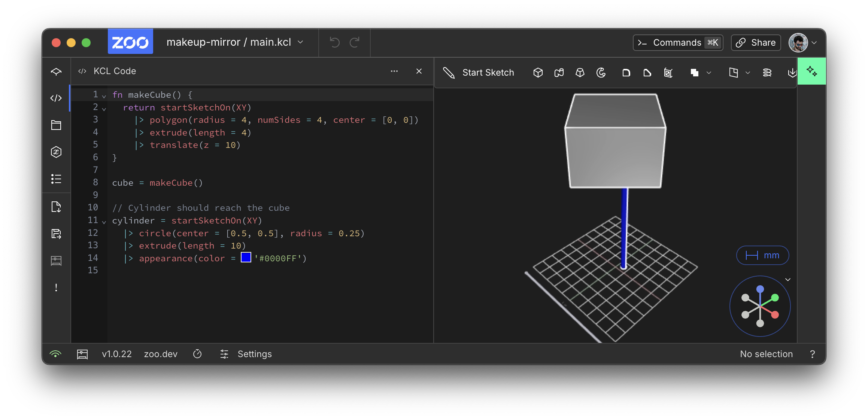This screenshot has height=420, width=868.
Task: Click the blue #0000FF color swatch
Action: (x=246, y=258)
